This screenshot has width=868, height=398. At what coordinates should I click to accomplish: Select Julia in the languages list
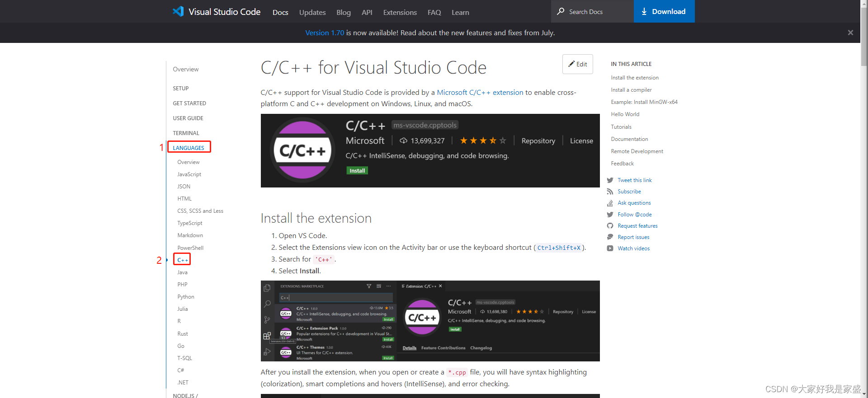pos(183,309)
